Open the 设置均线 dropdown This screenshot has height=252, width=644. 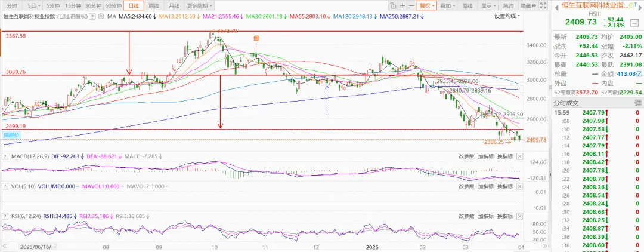(x=507, y=16)
